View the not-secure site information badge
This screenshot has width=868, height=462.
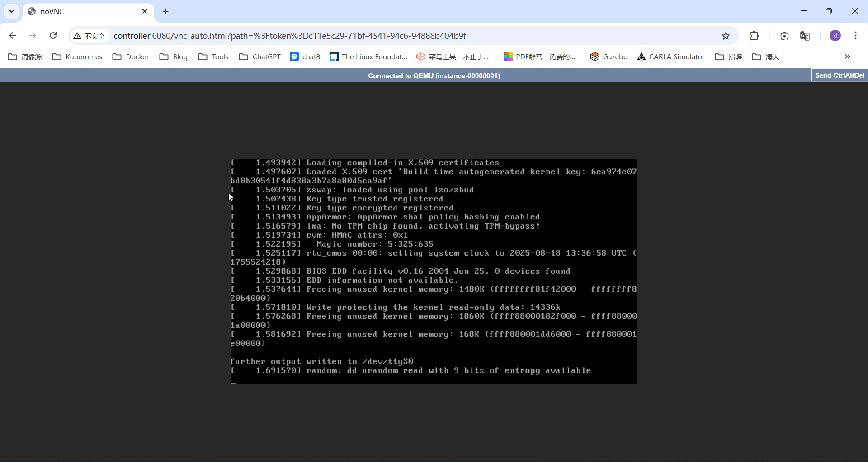pyautogui.click(x=89, y=36)
